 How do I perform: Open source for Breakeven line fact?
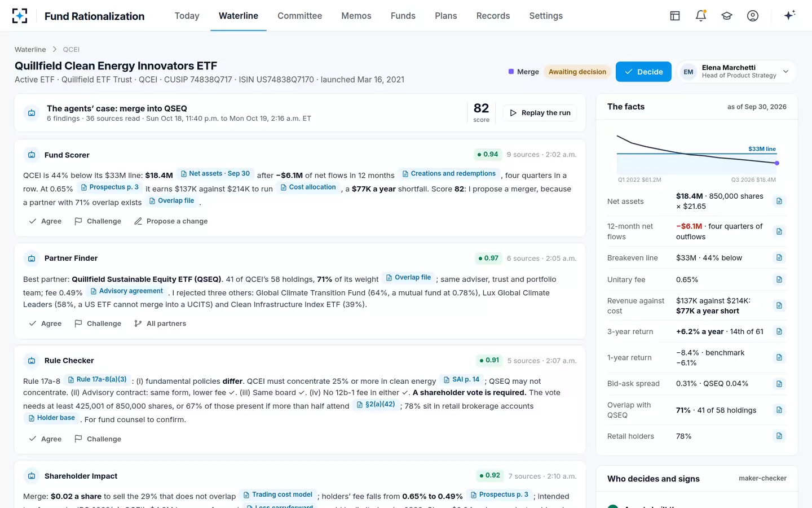coord(779,258)
